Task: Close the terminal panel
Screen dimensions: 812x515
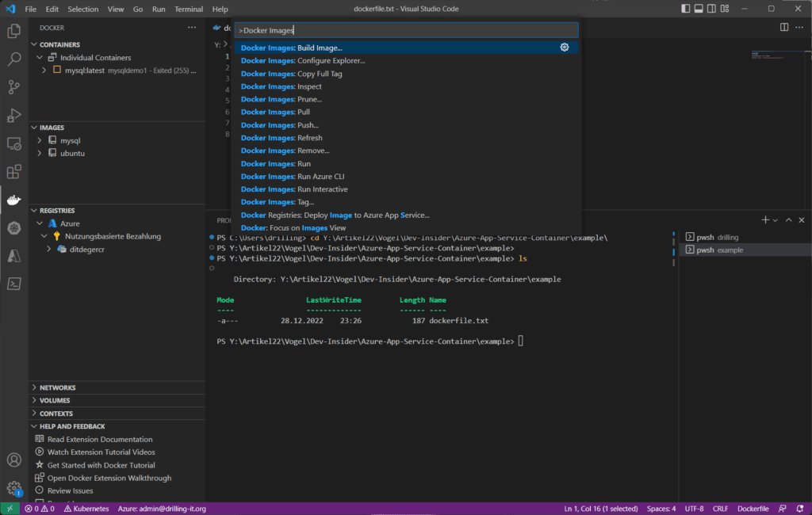Action: pos(802,220)
